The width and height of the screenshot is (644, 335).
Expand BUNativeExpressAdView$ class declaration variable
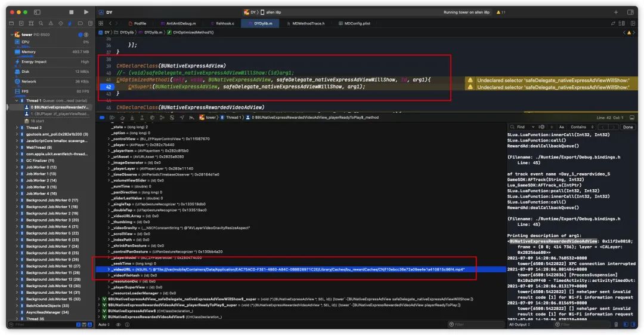[x=100, y=311]
